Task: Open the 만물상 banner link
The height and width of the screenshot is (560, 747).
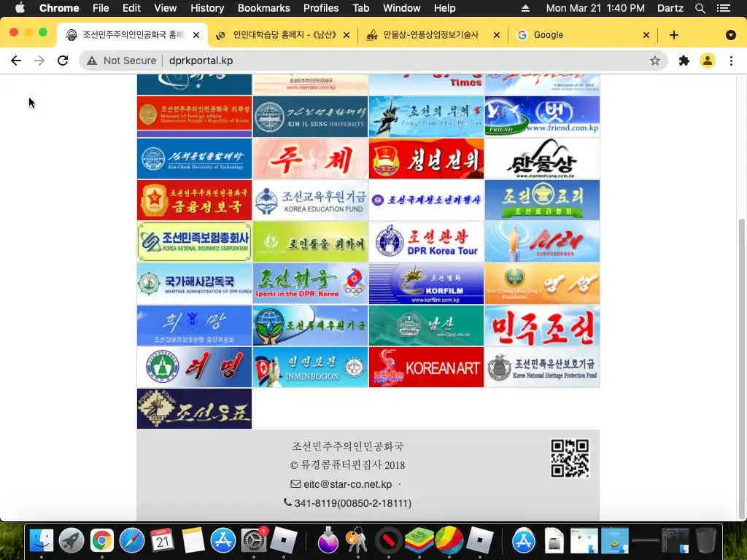Action: [542, 158]
